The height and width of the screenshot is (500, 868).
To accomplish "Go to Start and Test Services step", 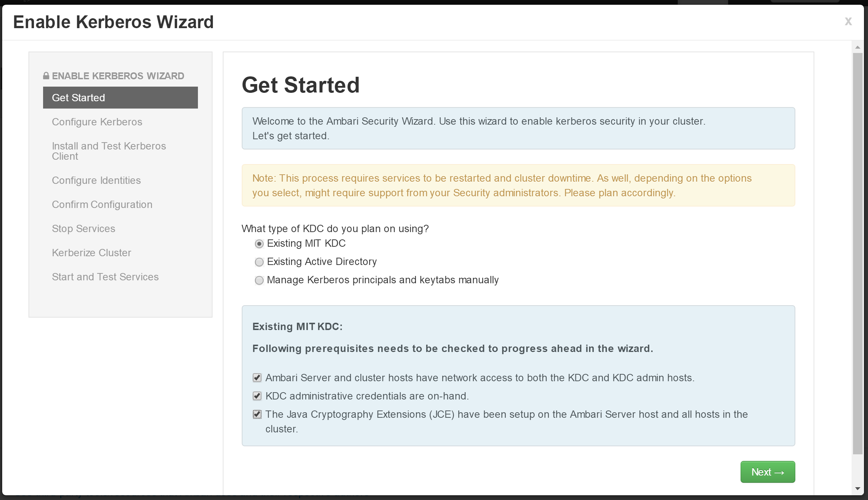I will point(106,277).
